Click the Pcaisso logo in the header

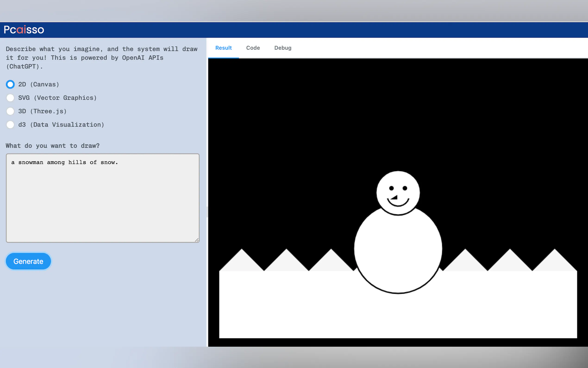[24, 30]
